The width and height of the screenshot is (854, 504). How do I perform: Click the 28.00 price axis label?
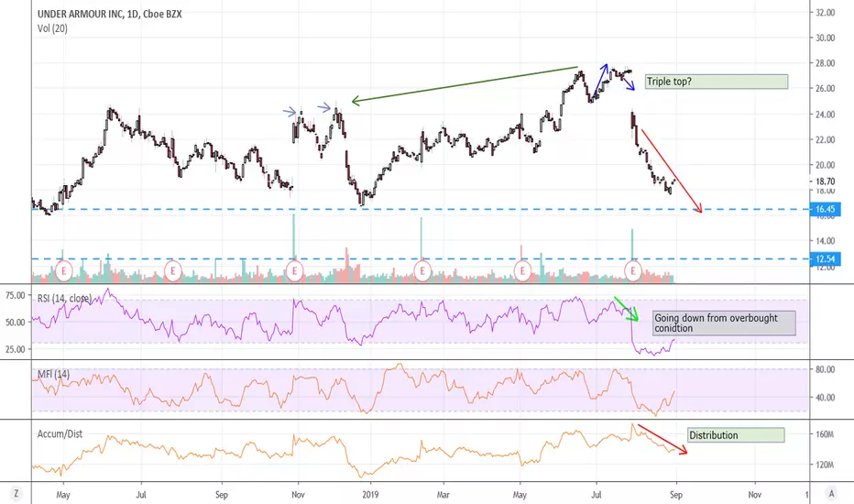pyautogui.click(x=825, y=63)
